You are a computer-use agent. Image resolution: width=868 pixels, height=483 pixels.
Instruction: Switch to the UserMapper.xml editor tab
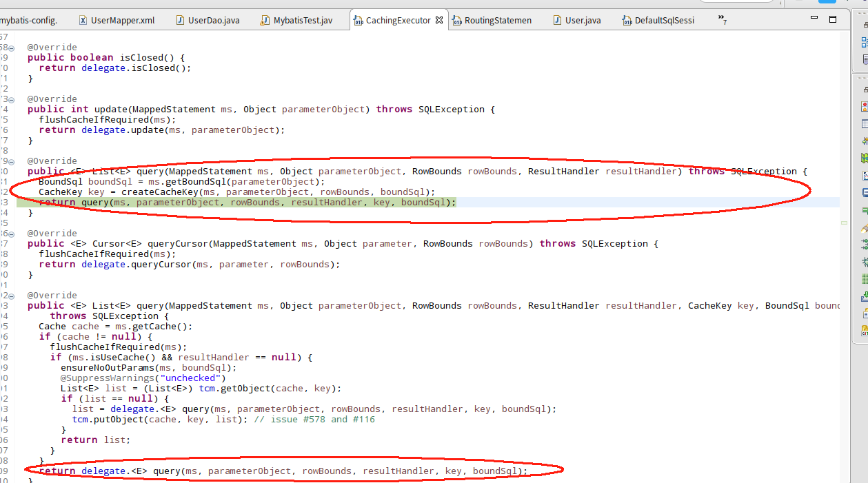point(117,20)
